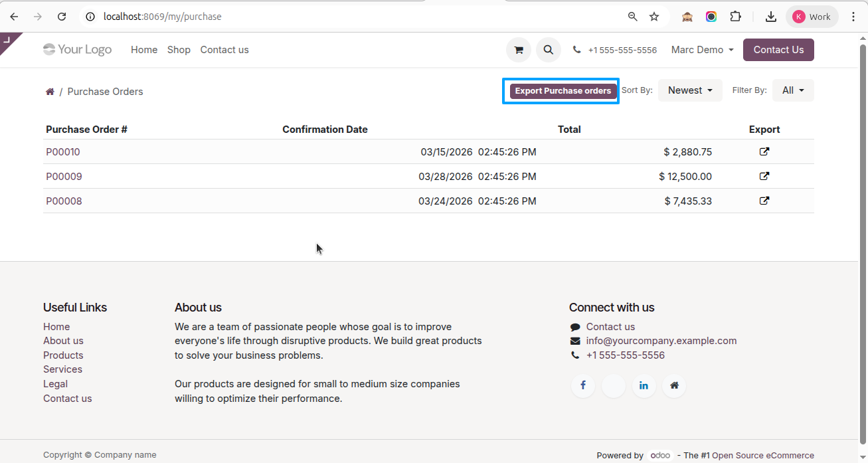
Task: Open purchase order P00008
Action: [x=64, y=201]
